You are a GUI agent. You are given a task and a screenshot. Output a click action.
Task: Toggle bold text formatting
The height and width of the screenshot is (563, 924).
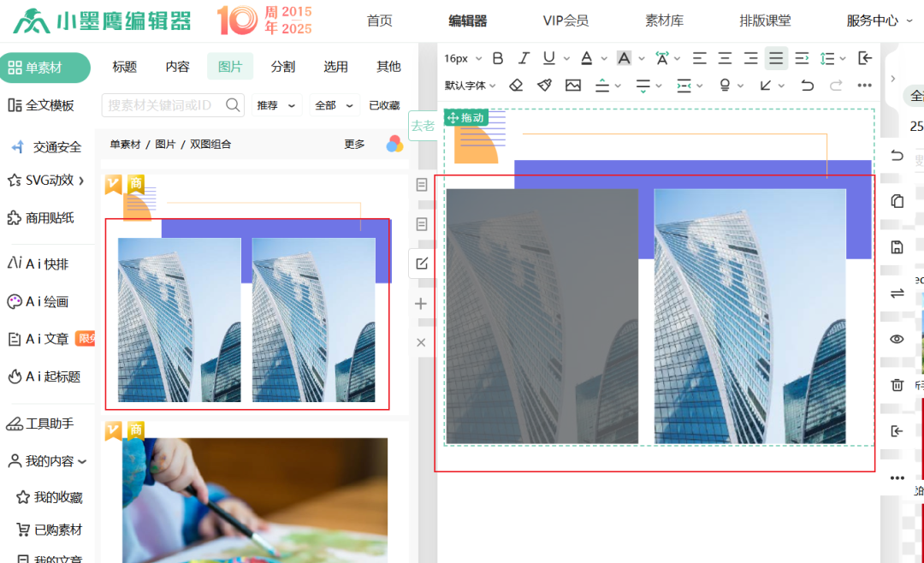498,58
